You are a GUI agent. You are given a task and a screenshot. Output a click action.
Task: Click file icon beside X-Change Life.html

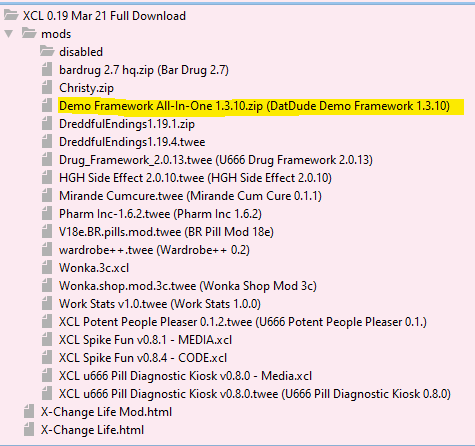tap(29, 430)
